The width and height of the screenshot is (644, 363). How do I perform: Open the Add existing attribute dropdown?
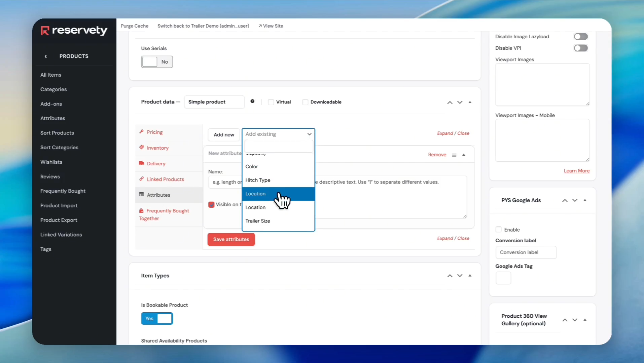pos(278,134)
